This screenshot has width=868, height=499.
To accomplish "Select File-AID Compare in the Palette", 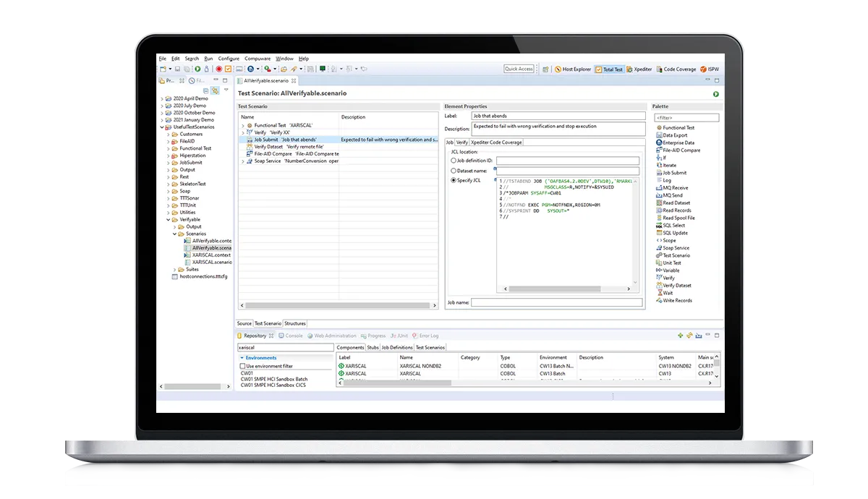I will click(678, 150).
